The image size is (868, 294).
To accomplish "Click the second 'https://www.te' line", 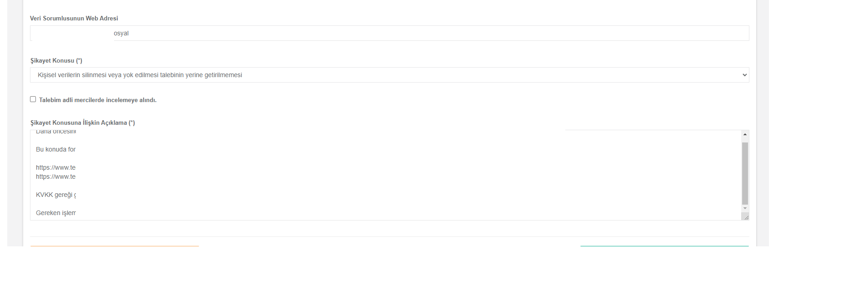I will (55, 176).
